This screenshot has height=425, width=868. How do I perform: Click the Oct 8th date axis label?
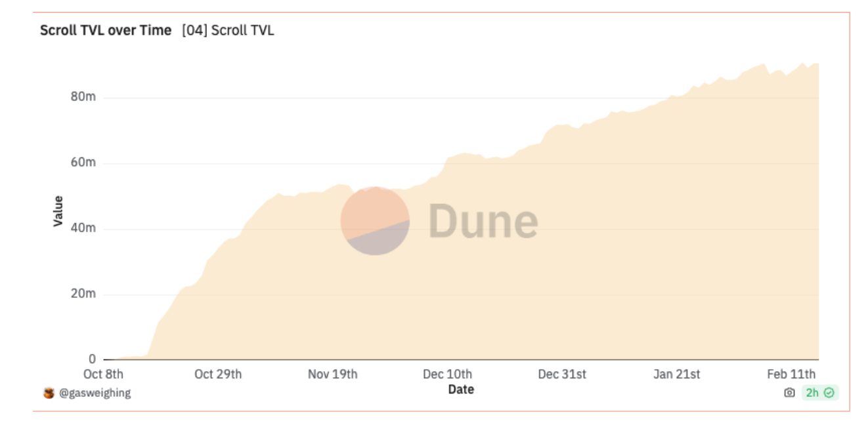click(103, 374)
